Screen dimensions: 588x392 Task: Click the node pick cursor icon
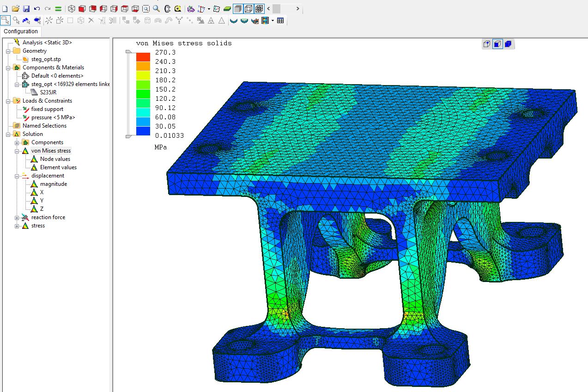click(16, 20)
